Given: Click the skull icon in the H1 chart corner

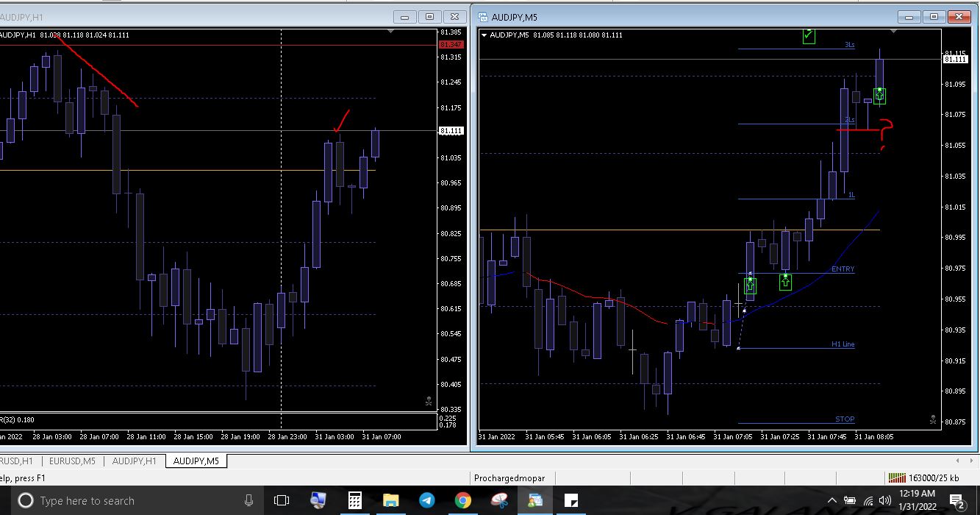Looking at the screenshot, I should click(429, 401).
